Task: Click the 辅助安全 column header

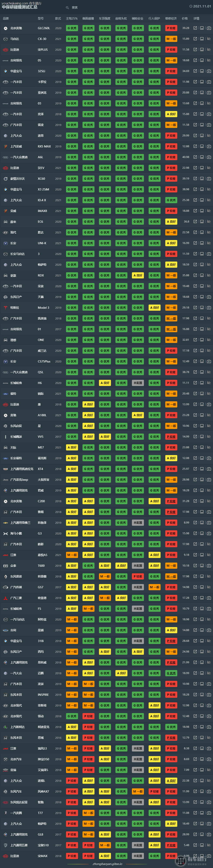Action: 137,18
